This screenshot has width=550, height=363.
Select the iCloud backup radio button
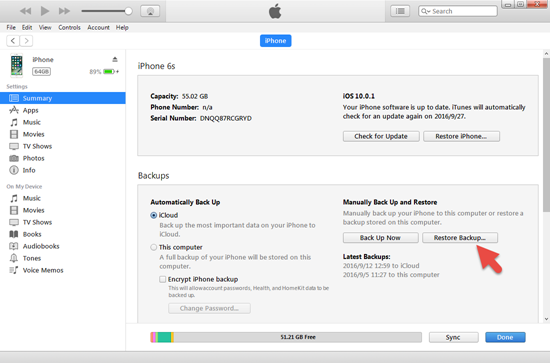tap(154, 215)
